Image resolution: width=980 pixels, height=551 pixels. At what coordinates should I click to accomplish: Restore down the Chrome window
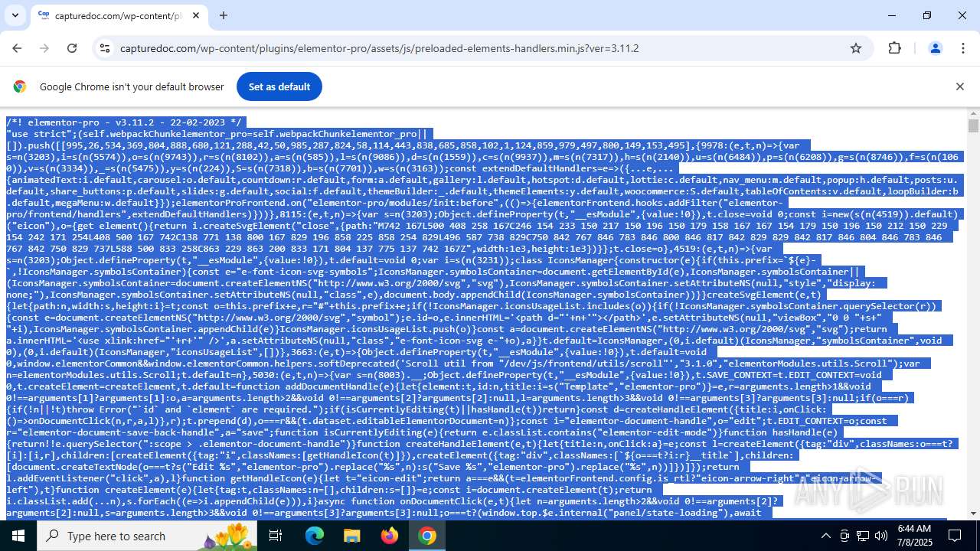[x=927, y=15]
